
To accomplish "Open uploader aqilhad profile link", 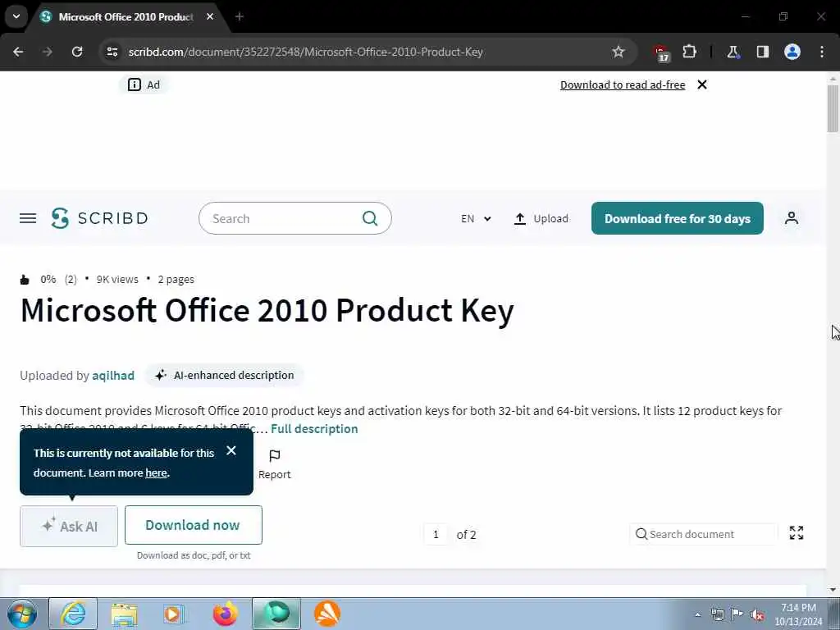I will pyautogui.click(x=113, y=376).
